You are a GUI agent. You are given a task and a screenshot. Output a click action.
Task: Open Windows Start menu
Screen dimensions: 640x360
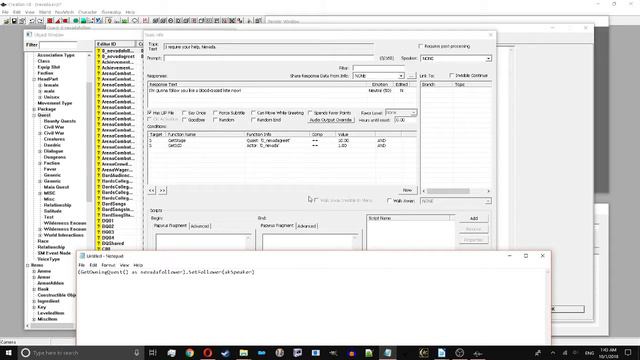[x=8, y=353]
